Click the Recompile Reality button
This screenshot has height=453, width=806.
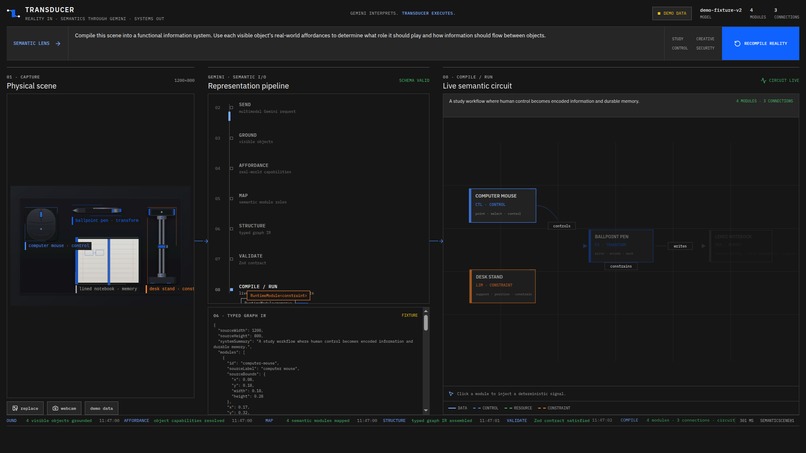pos(760,43)
